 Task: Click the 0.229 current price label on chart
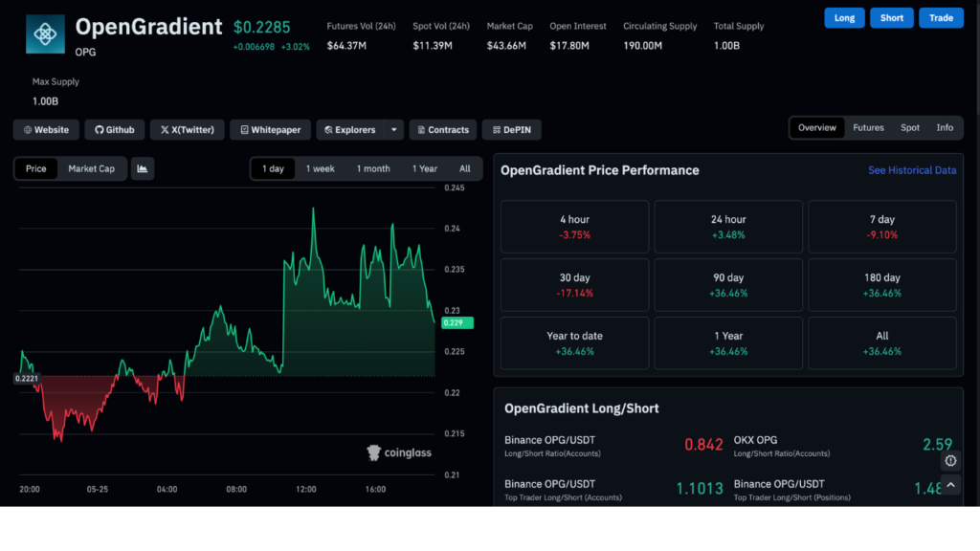(x=457, y=323)
